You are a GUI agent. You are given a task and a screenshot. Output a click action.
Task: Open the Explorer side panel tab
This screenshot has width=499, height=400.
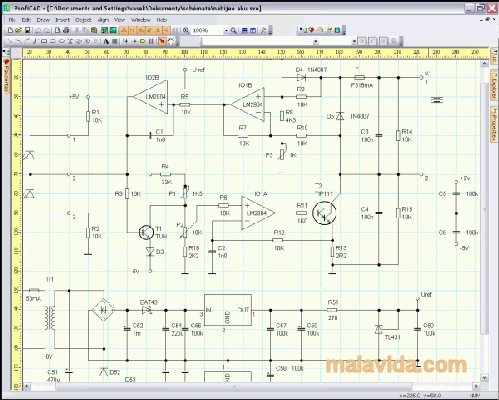pos(494,84)
